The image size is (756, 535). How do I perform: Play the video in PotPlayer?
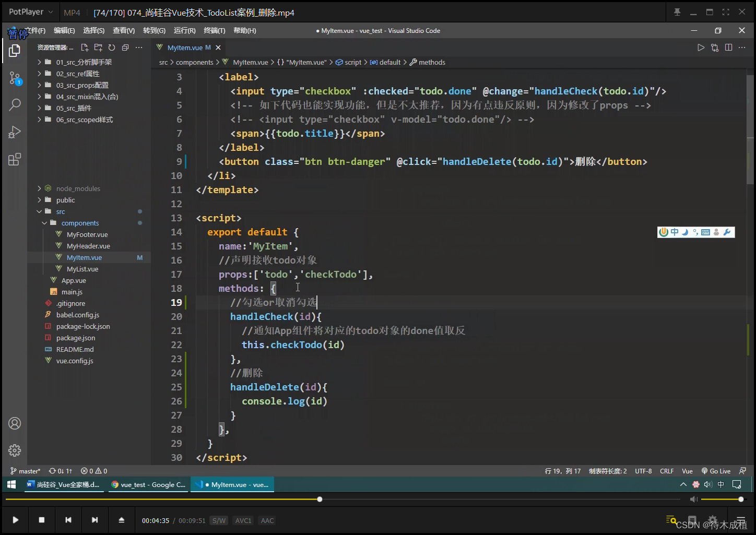click(16, 520)
